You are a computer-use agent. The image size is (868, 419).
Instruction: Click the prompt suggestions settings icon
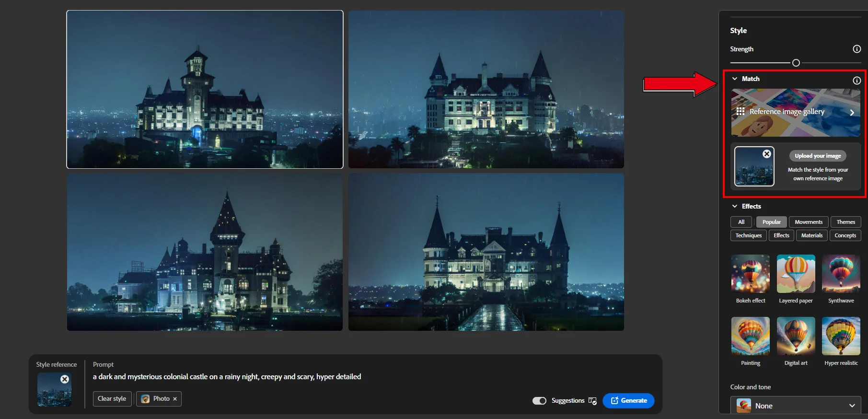[593, 401]
